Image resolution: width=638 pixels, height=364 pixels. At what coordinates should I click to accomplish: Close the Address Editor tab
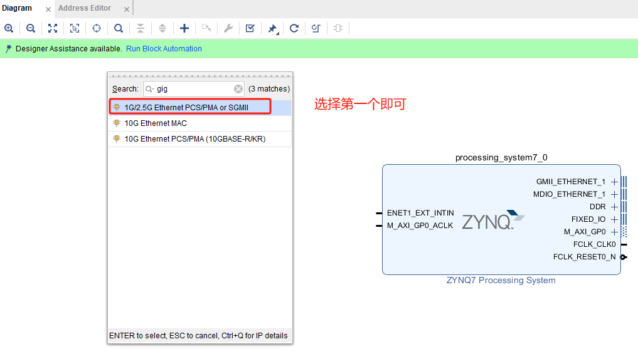coord(127,9)
